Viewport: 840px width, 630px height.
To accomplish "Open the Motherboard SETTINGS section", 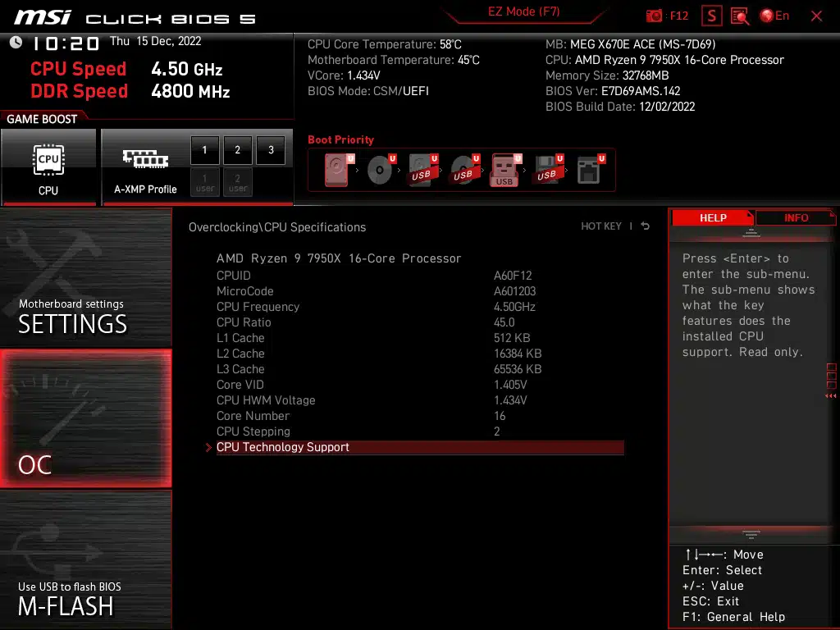I will 85,277.
